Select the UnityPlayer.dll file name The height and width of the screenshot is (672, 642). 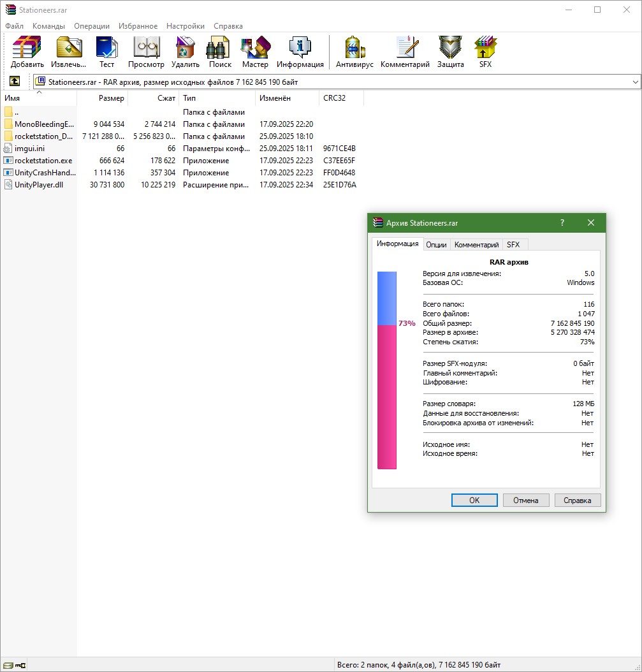[x=39, y=185]
